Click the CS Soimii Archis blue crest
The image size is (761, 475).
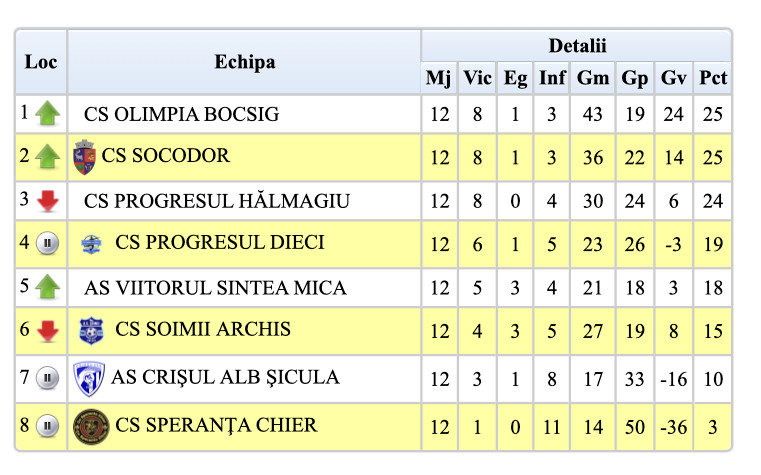pos(92,330)
